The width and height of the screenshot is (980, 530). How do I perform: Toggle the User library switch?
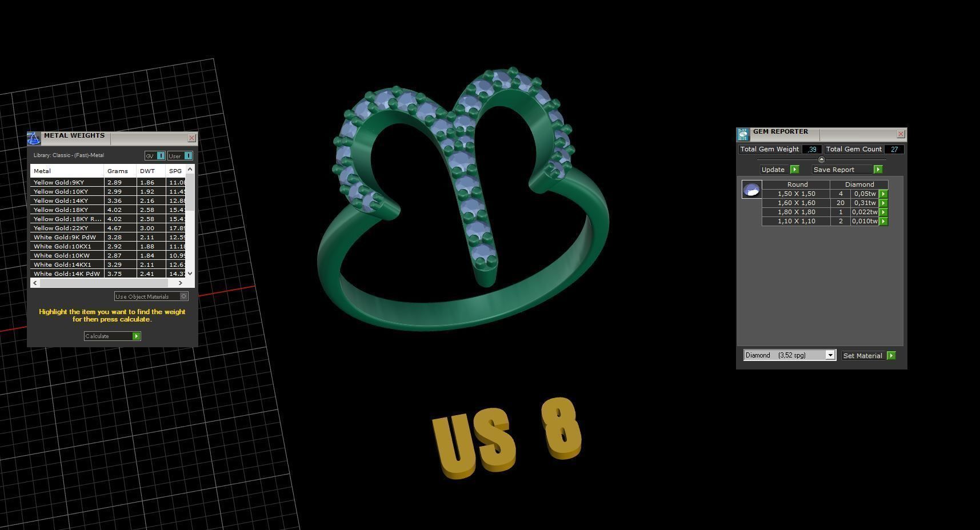[x=180, y=156]
